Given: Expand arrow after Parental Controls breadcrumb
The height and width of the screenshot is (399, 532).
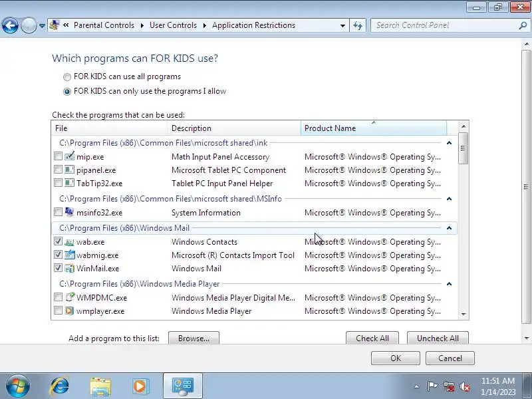Looking at the screenshot, I should click(x=142, y=25).
